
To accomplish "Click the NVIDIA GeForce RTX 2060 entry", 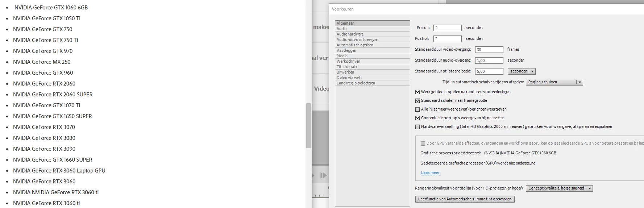I will click(x=44, y=83).
